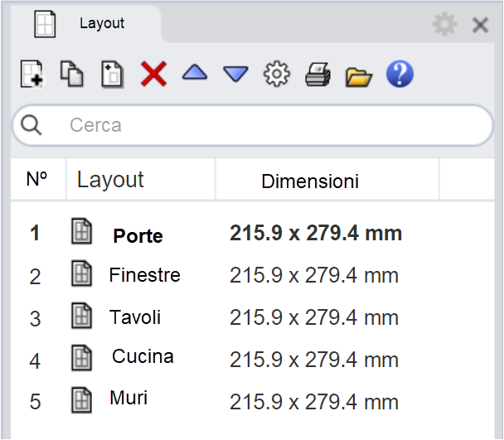Click into the Cerca search field
This screenshot has width=504, height=440.
(253, 125)
